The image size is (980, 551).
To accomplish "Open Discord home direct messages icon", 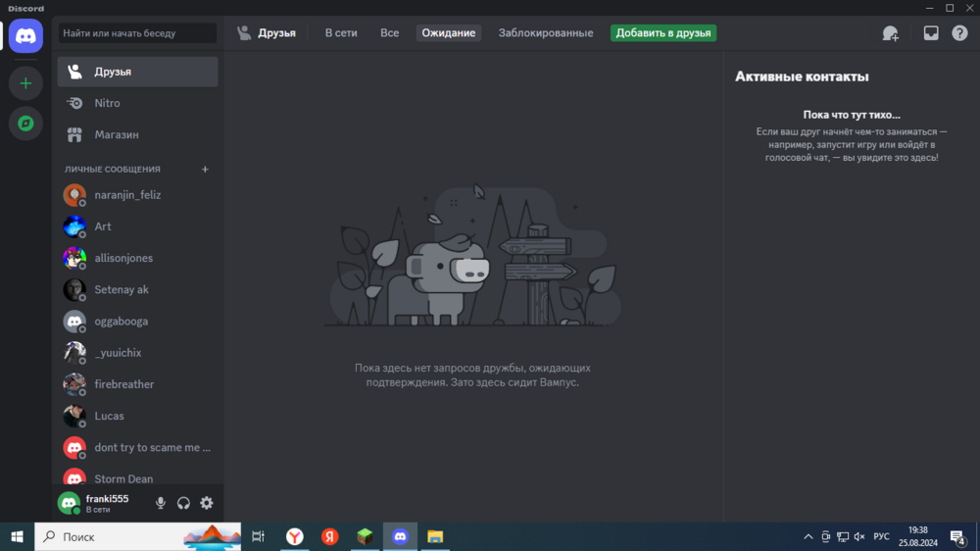I will [x=25, y=35].
